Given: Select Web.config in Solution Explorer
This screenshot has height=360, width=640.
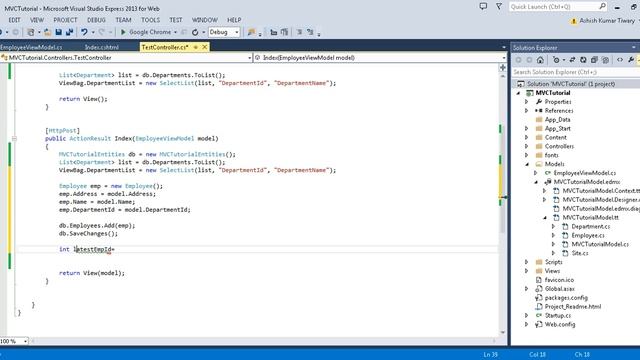Looking at the screenshot, I should click(560, 324).
